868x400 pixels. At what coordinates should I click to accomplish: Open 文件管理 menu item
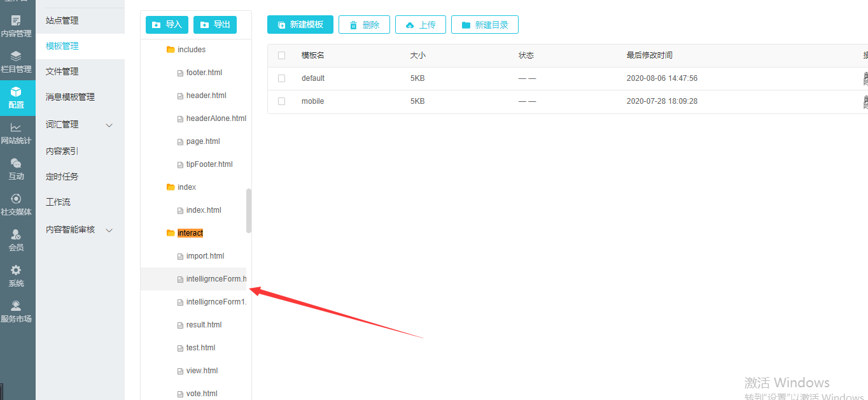tap(80, 71)
